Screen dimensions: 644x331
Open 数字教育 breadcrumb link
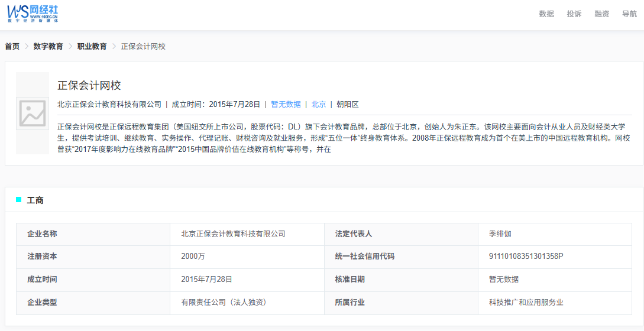click(48, 47)
